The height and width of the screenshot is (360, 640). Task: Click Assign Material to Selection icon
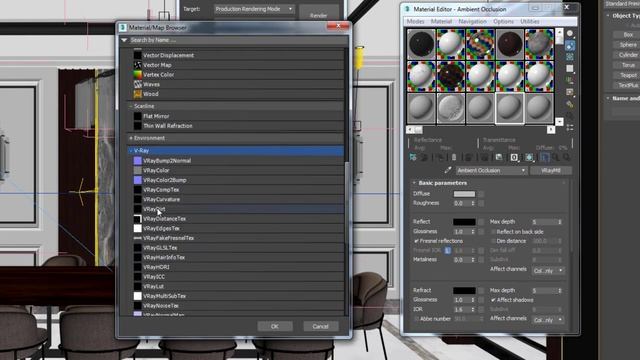[439, 158]
